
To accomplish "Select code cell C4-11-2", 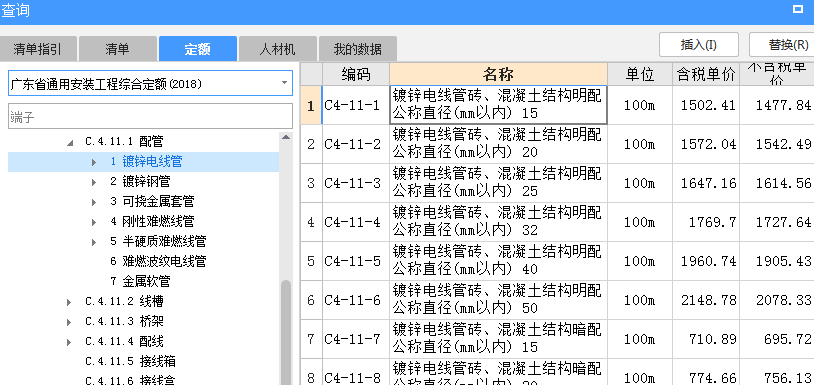I will tap(356, 144).
